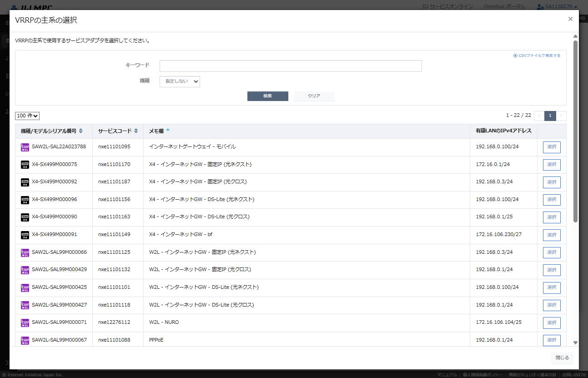Open the 機種 dropdown set to 指定しない

(x=180, y=81)
